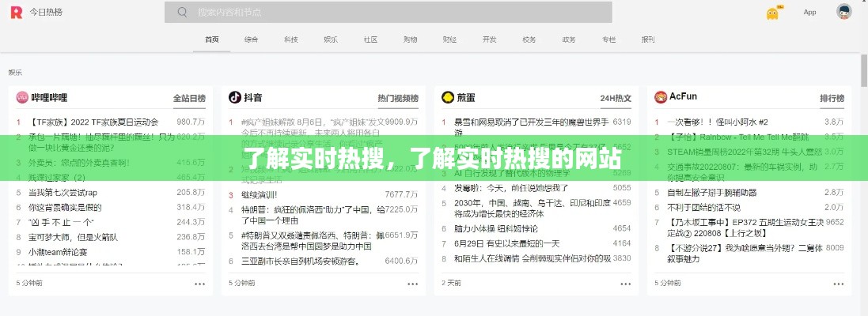Go to the 购物 tab
The image size is (868, 316).
[410, 39]
